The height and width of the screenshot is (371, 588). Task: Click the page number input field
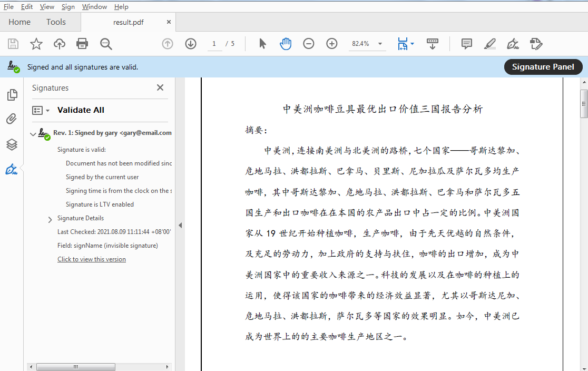[214, 44]
